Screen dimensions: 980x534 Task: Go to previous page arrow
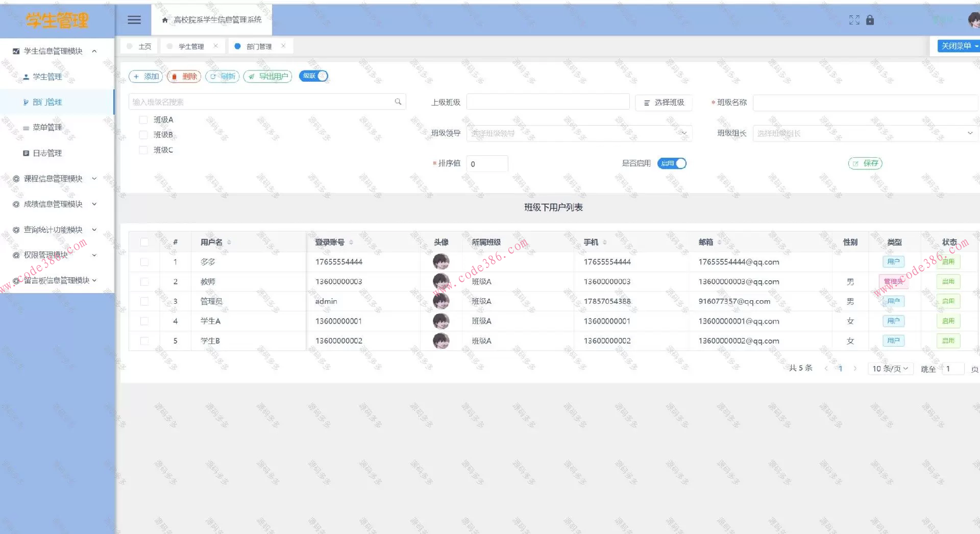826,369
